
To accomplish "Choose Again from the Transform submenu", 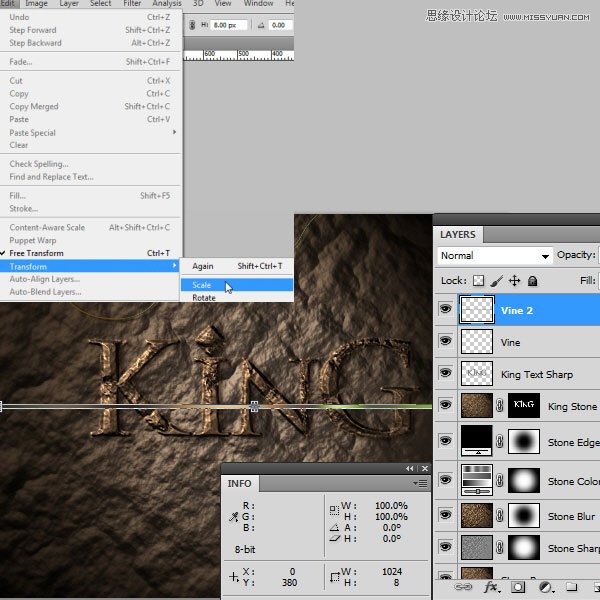I will [x=237, y=266].
